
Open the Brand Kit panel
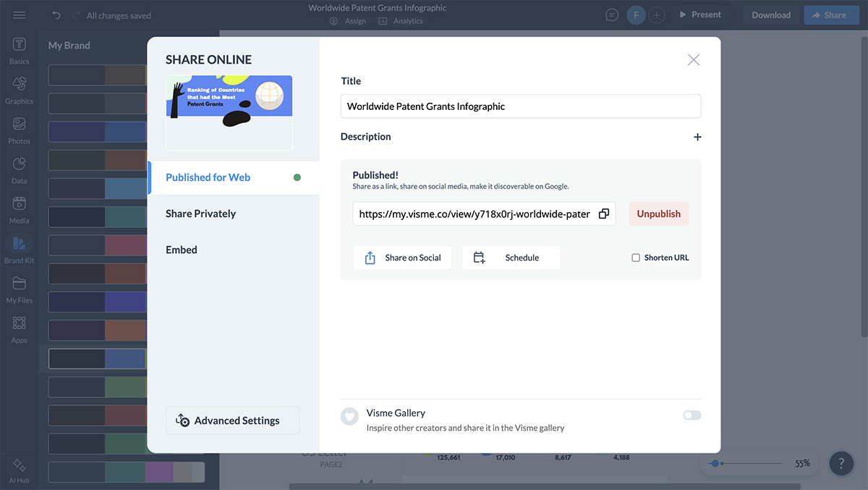[19, 249]
